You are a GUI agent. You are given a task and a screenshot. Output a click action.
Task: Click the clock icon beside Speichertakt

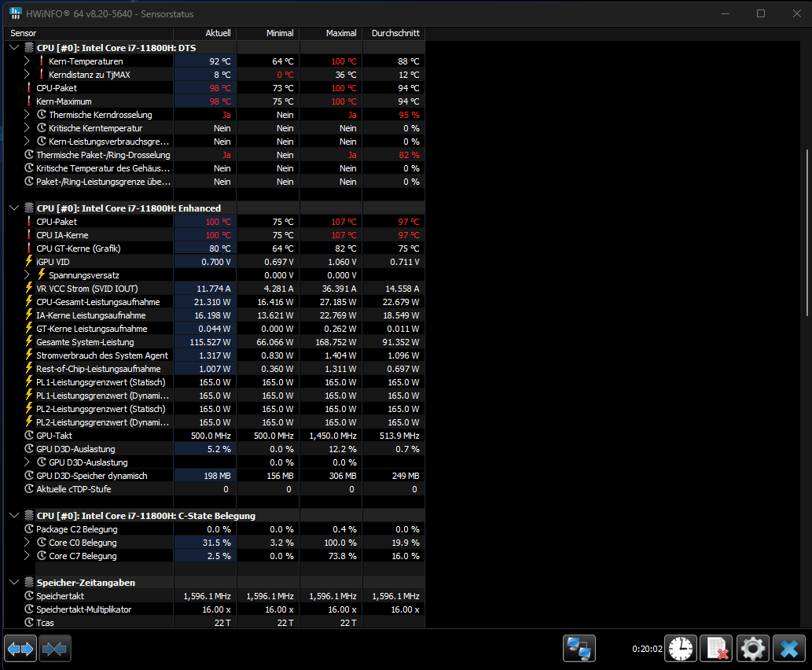29,596
